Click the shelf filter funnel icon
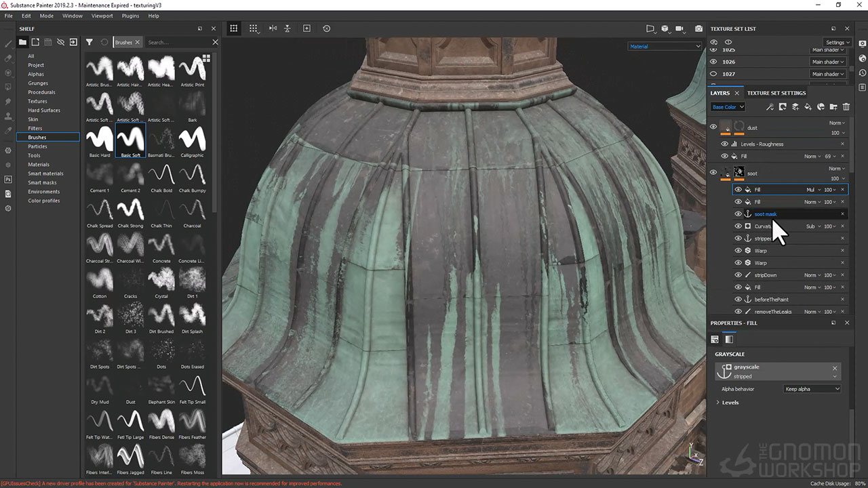Image resolution: width=868 pixels, height=488 pixels. [89, 42]
